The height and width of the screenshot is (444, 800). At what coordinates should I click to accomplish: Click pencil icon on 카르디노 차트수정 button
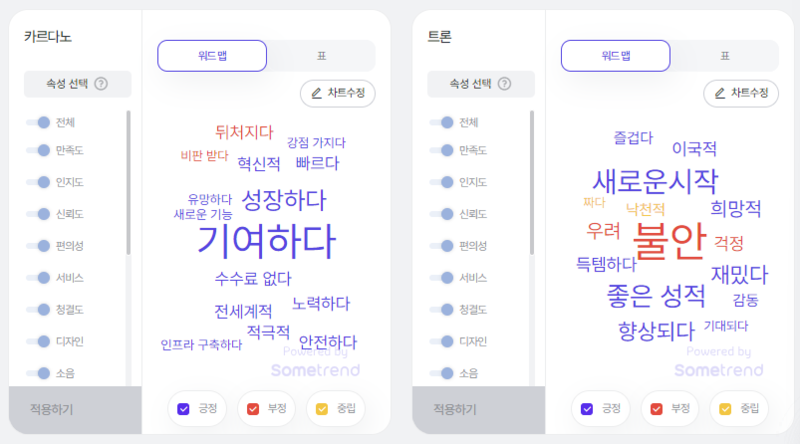[x=316, y=93]
